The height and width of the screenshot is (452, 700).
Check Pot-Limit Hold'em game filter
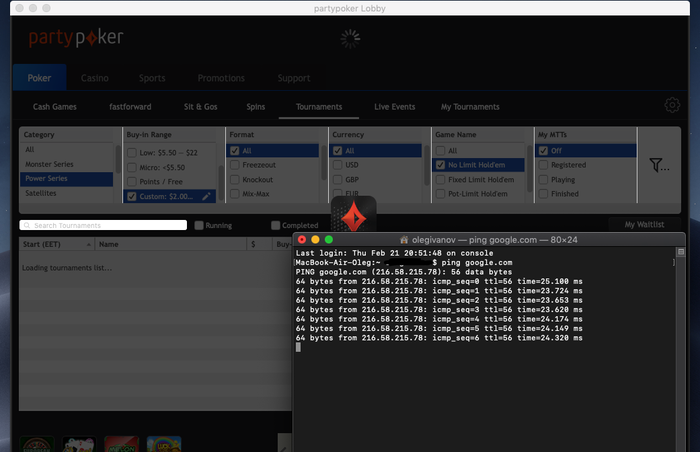(440, 194)
